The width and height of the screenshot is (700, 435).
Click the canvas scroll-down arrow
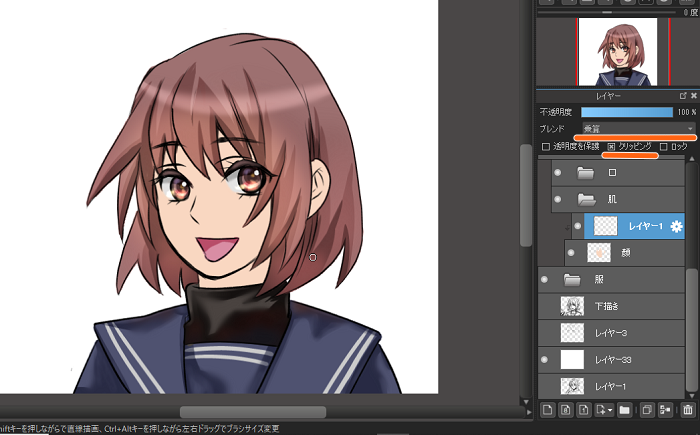[x=526, y=402]
